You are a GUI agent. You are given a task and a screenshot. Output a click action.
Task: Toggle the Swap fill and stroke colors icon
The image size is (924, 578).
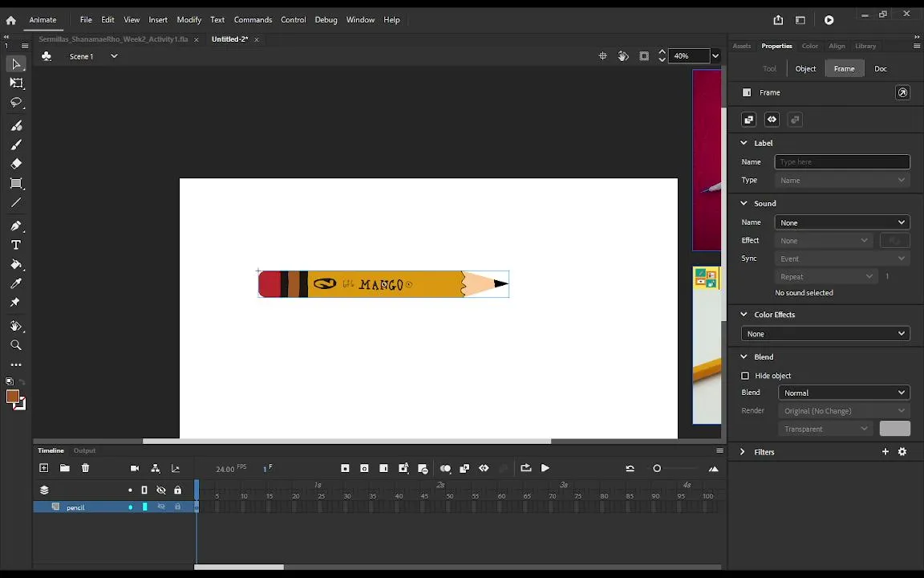point(22,382)
